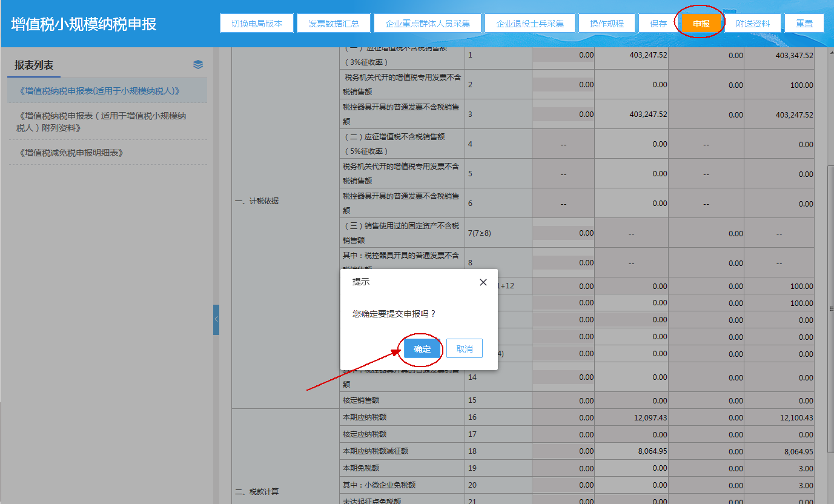Close the 提示 dialog with X

[483, 282]
